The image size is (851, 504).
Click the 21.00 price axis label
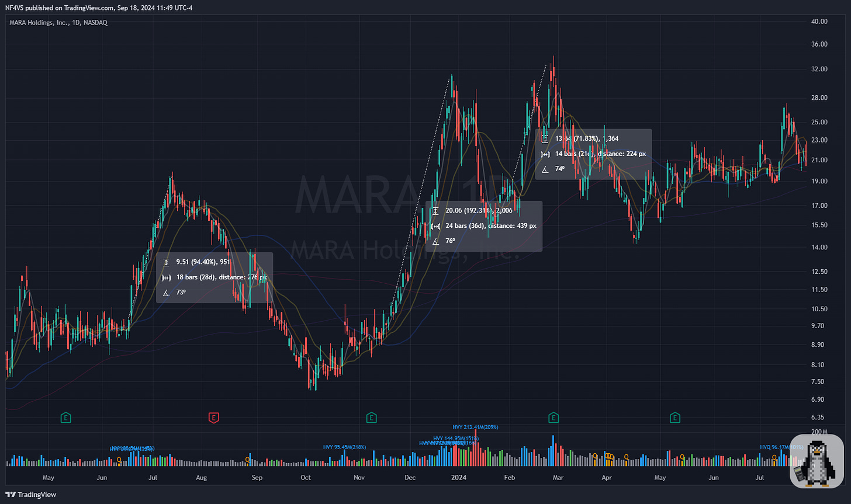pyautogui.click(x=821, y=160)
